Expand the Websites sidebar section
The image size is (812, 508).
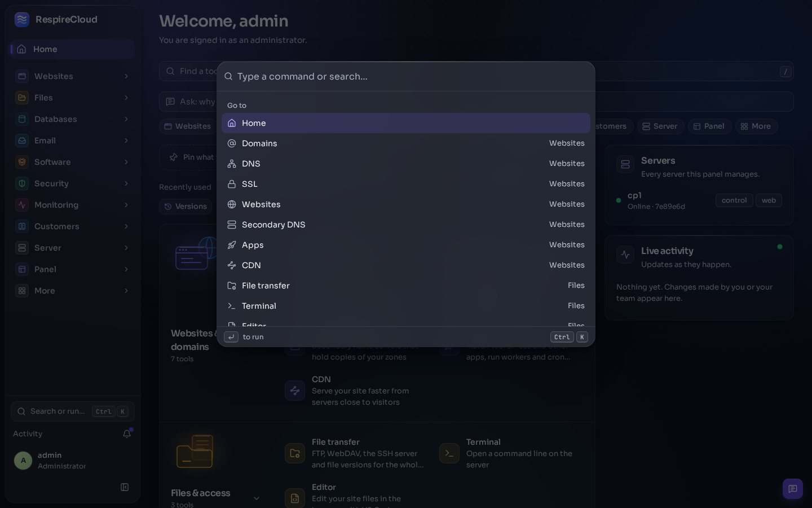pos(72,76)
